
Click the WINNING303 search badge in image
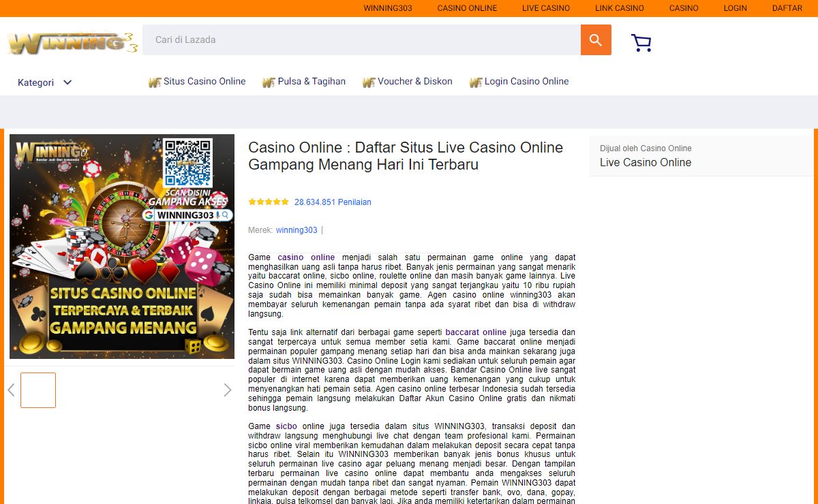point(187,215)
